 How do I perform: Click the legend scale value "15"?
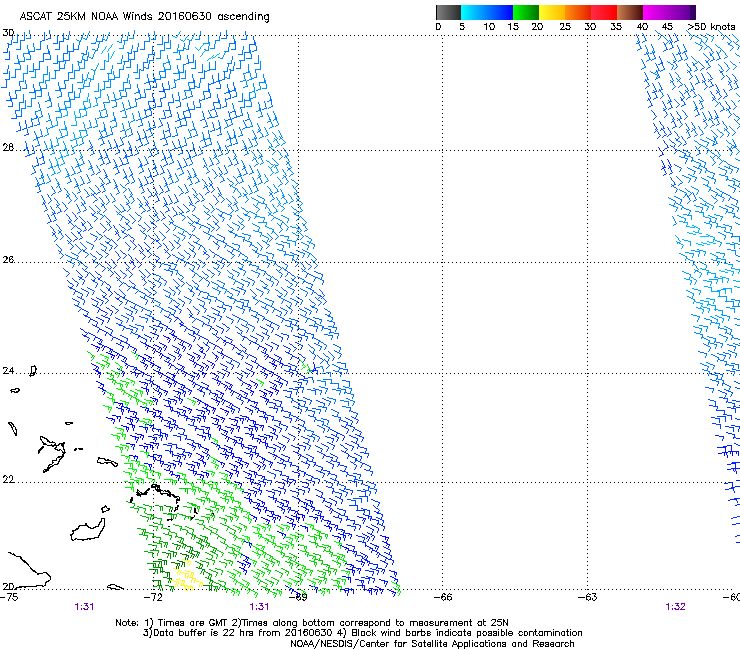click(513, 27)
